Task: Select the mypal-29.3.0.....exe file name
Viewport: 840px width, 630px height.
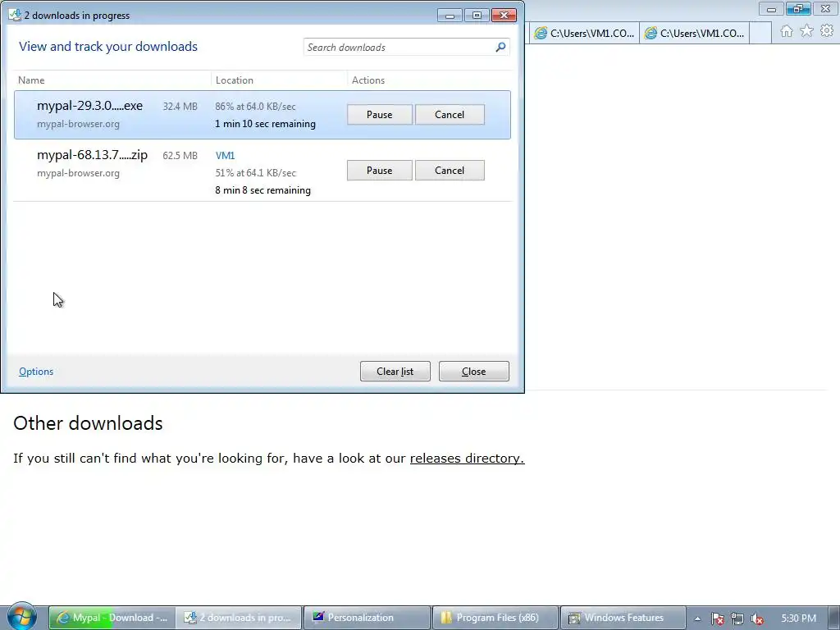Action: tap(90, 106)
